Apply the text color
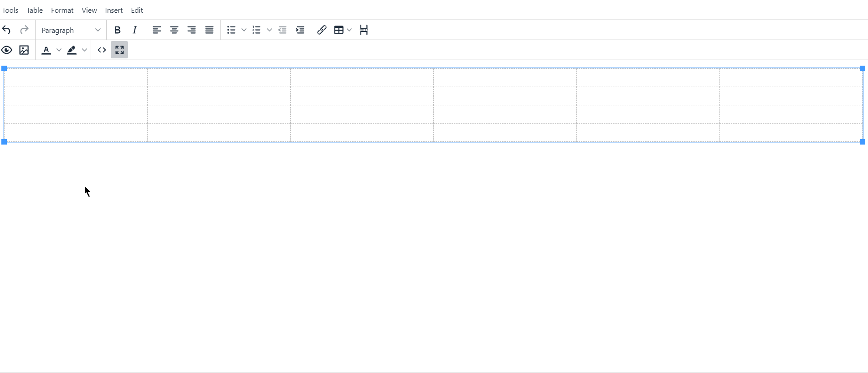Viewport: 868px width, 373px height. [x=46, y=50]
